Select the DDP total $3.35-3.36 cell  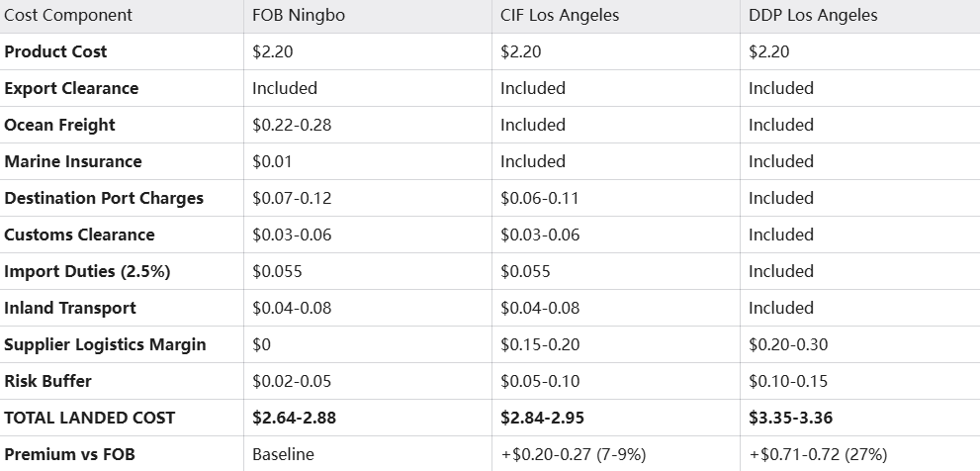click(x=790, y=418)
